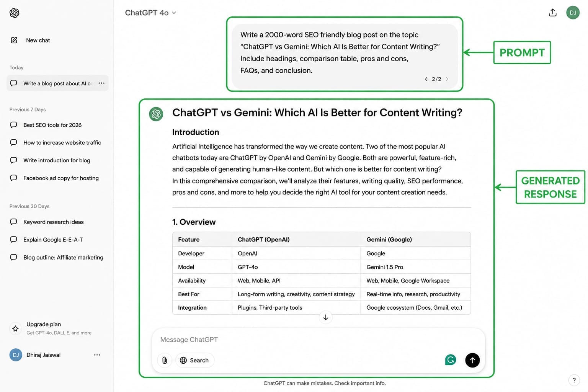
Task: Open the DJ profile avatar at top right
Action: click(x=573, y=13)
